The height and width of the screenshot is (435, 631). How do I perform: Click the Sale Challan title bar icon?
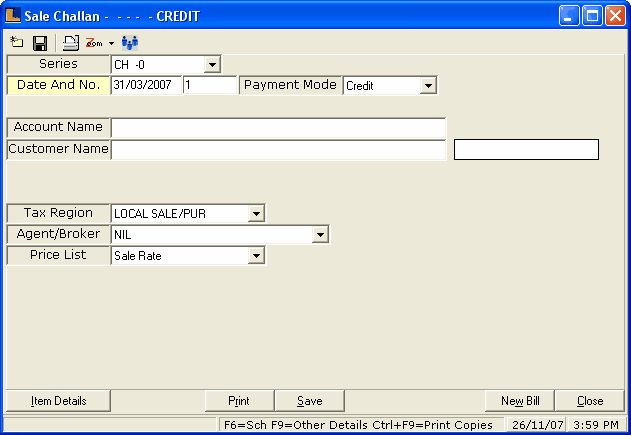[13, 15]
